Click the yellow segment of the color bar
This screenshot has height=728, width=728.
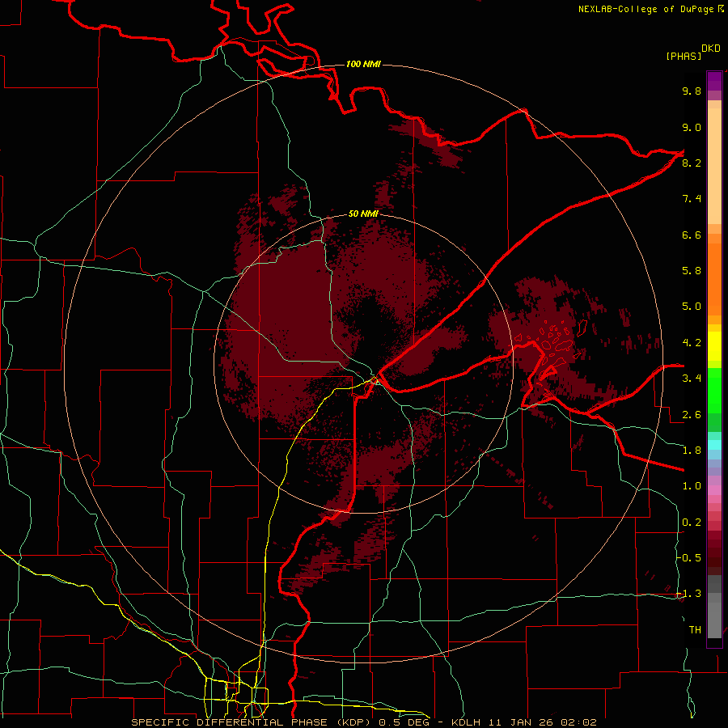[714, 346]
